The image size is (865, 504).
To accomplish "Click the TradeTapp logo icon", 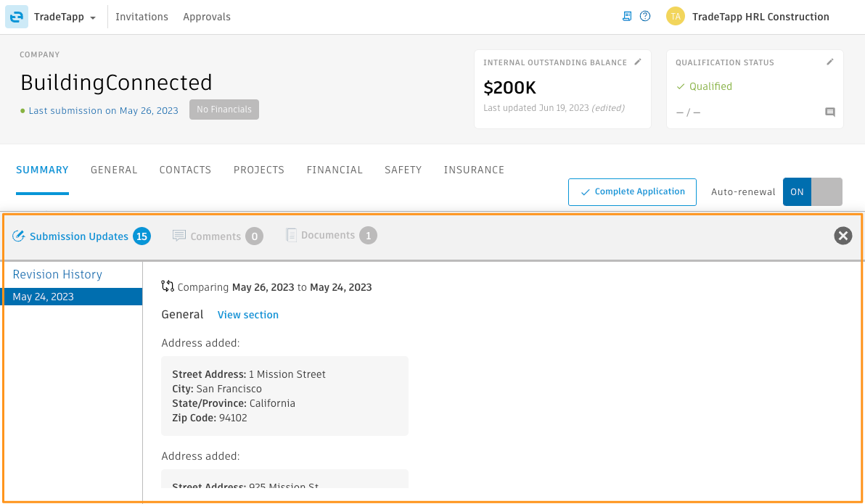I will 17,17.
